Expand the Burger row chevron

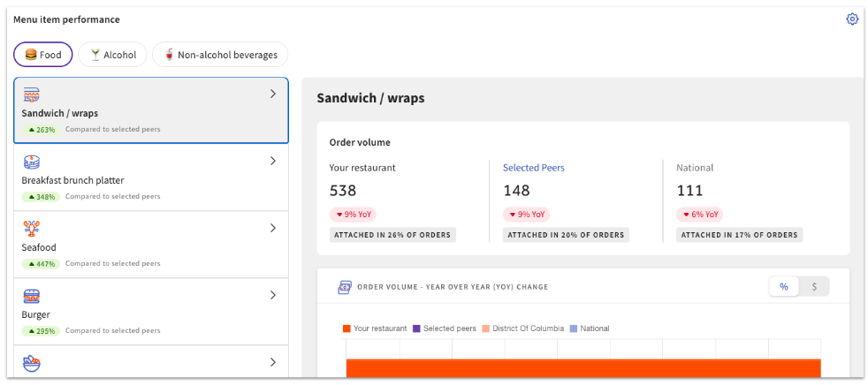pyautogui.click(x=272, y=295)
